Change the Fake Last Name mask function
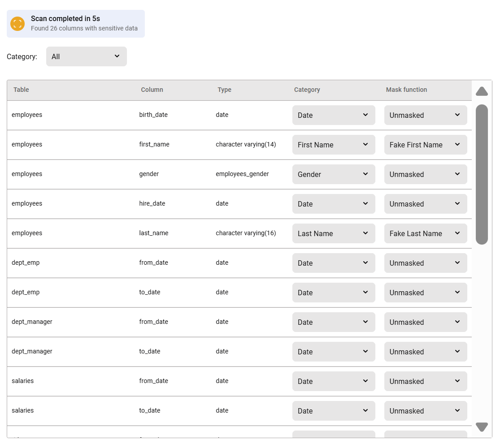The image size is (500, 448). coord(425,233)
